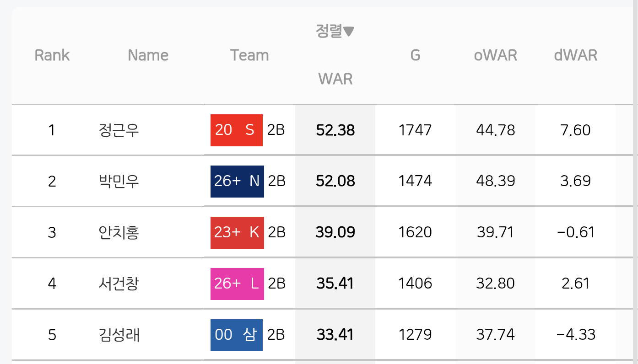Select the Name column header
The width and height of the screenshot is (638, 364).
point(148,55)
